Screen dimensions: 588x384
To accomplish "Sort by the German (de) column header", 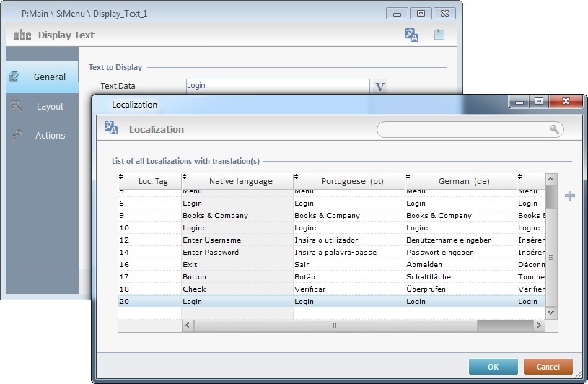I will 463,181.
